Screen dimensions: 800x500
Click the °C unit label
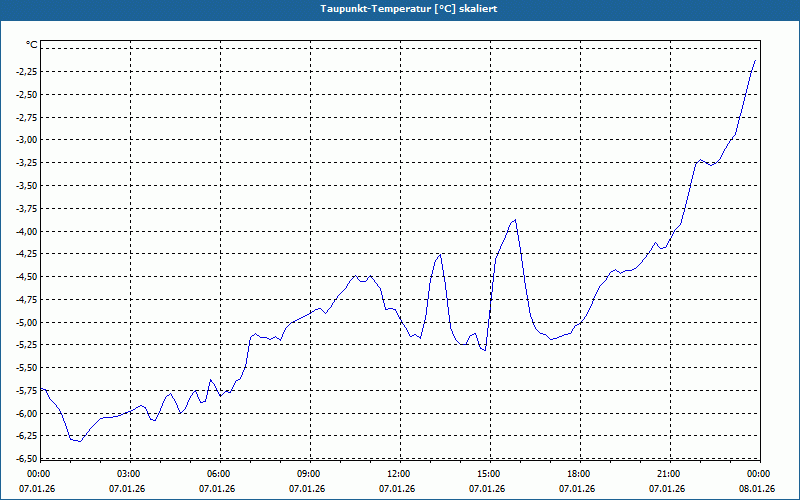pos(32,45)
